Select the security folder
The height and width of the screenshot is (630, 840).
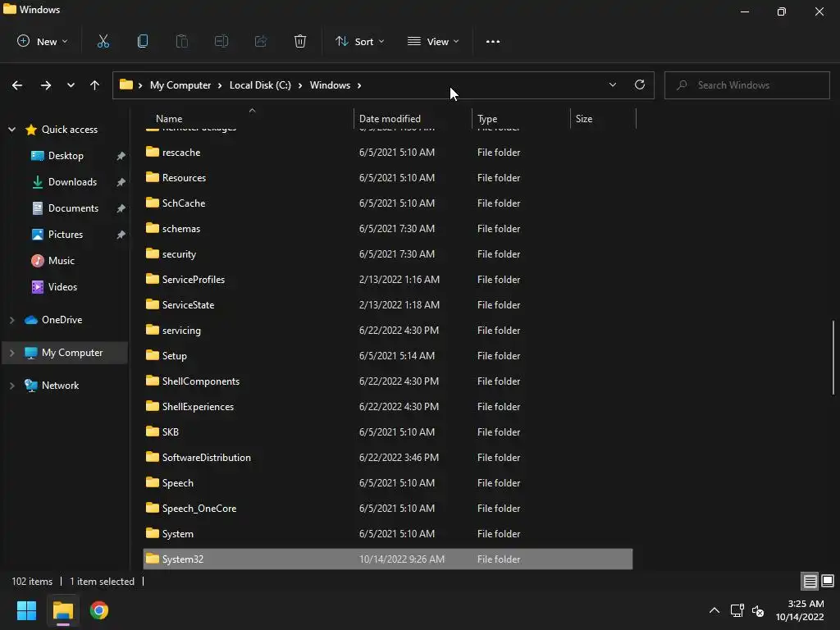click(x=179, y=254)
